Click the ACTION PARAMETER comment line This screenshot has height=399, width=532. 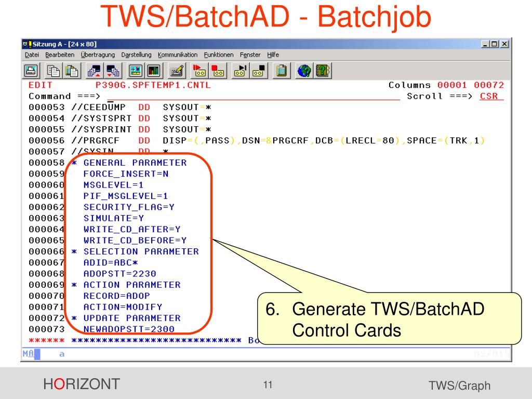tap(126, 285)
